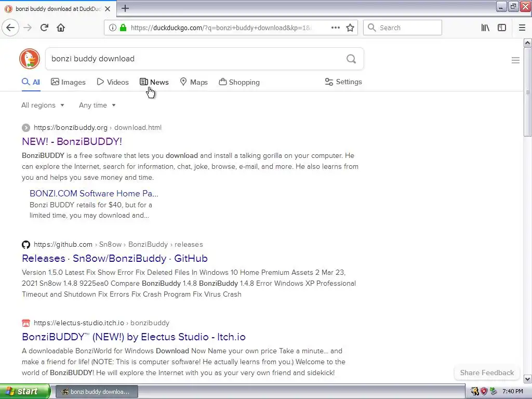532x399 pixels.
Task: Go back to the previous page
Action: pyautogui.click(x=10, y=28)
